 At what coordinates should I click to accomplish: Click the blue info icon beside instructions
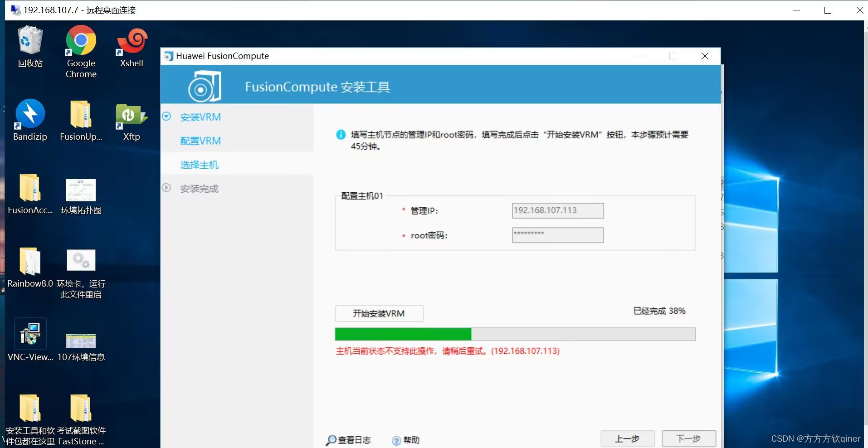[341, 135]
